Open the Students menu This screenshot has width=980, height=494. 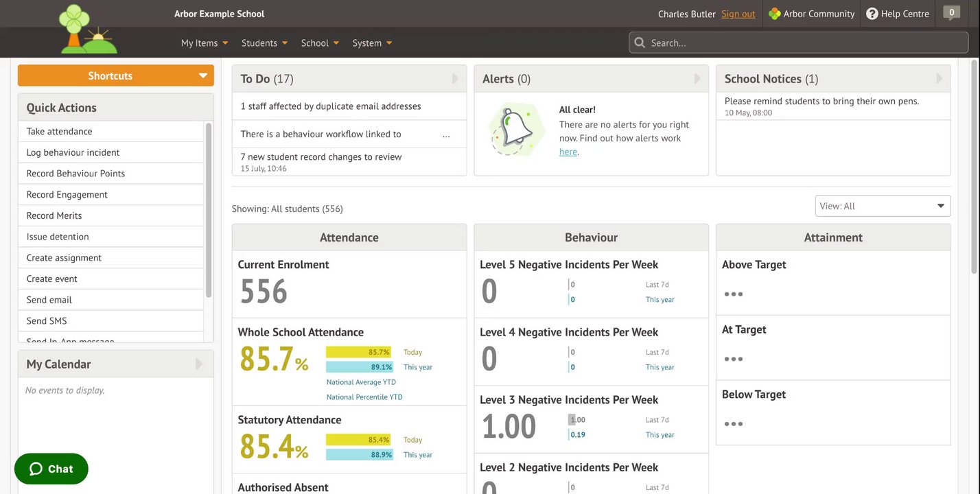[x=264, y=43]
